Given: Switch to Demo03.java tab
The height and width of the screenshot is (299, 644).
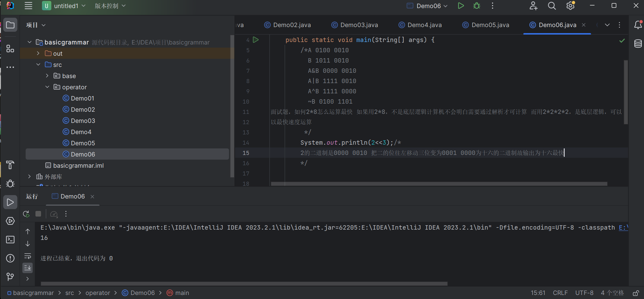Looking at the screenshot, I should point(354,25).
